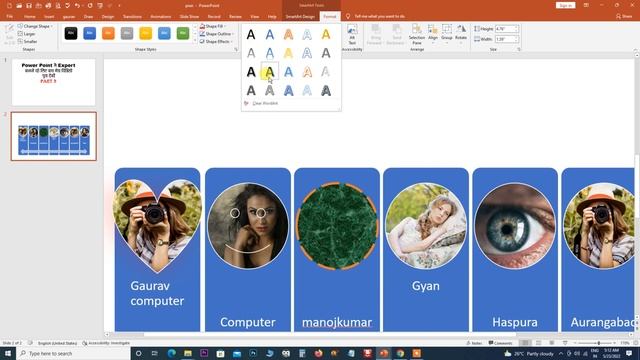Expand the Shape Outline dropdown
Image resolution: width=640 pixels, height=360 pixels.
pos(216,34)
